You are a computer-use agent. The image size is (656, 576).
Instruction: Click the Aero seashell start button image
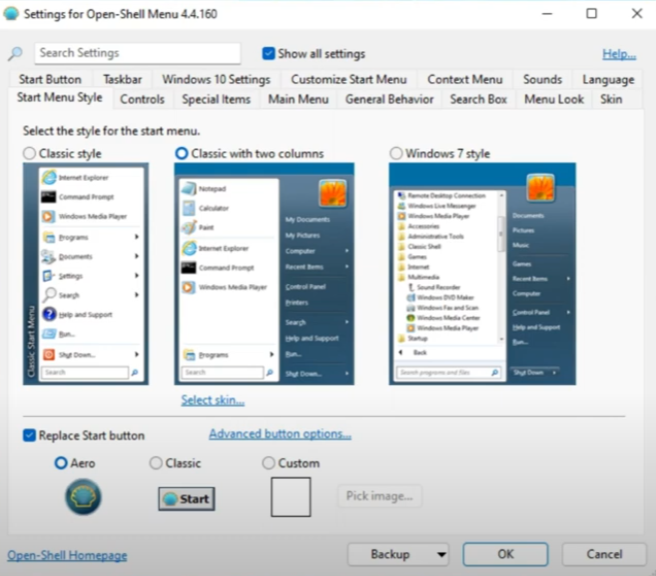click(x=83, y=497)
